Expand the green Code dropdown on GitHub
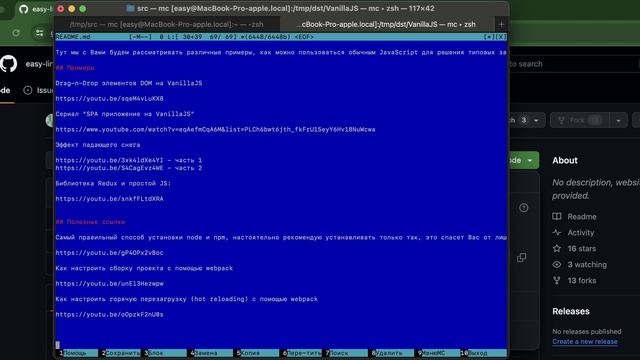 click(x=530, y=160)
